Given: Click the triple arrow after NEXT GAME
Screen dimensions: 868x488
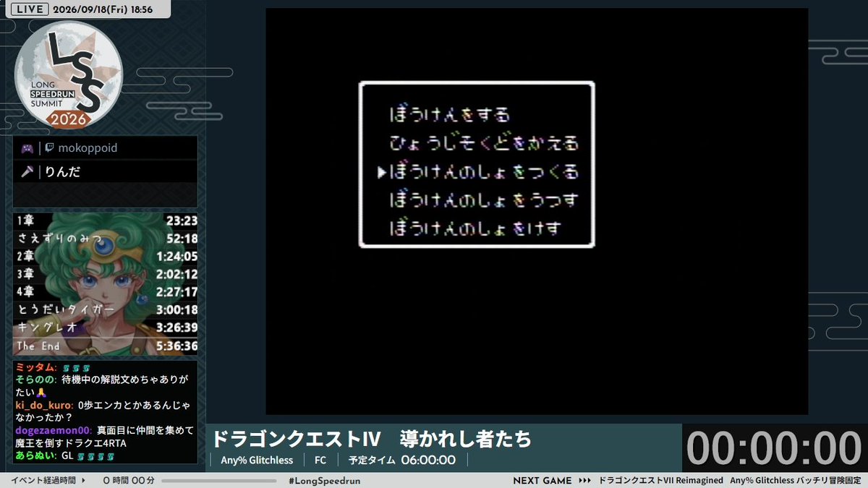Looking at the screenshot, I should tap(587, 481).
